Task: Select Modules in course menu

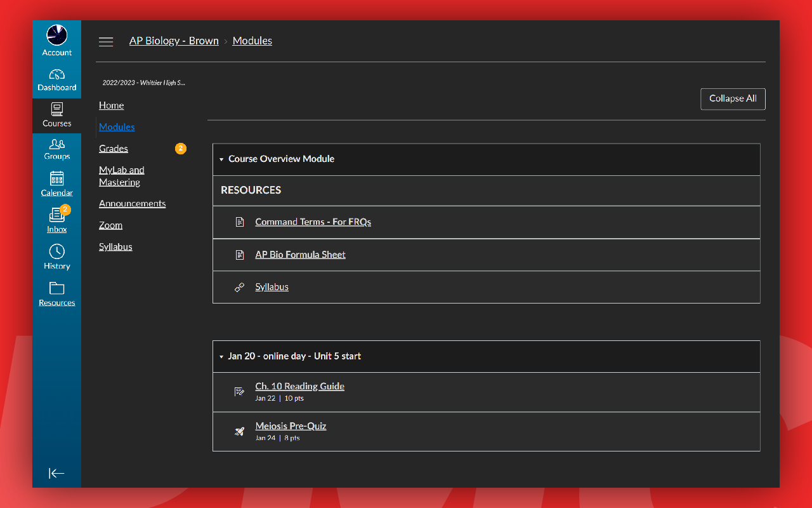Action: [x=117, y=127]
